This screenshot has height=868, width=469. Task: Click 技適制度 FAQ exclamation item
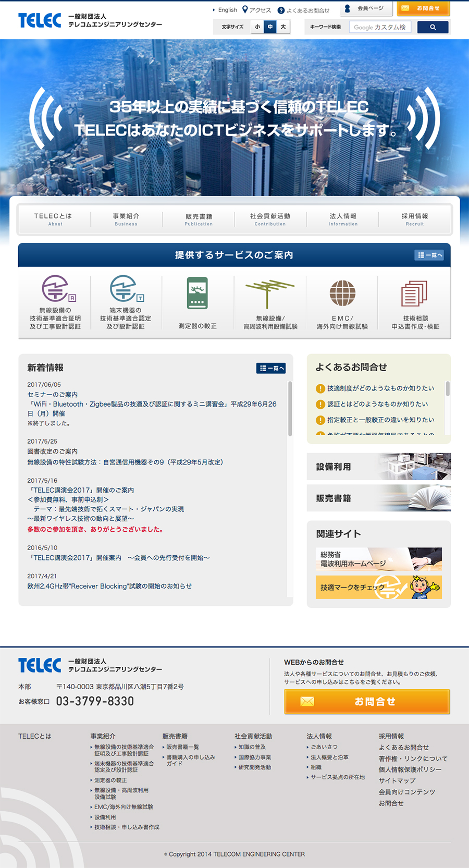coord(375,388)
